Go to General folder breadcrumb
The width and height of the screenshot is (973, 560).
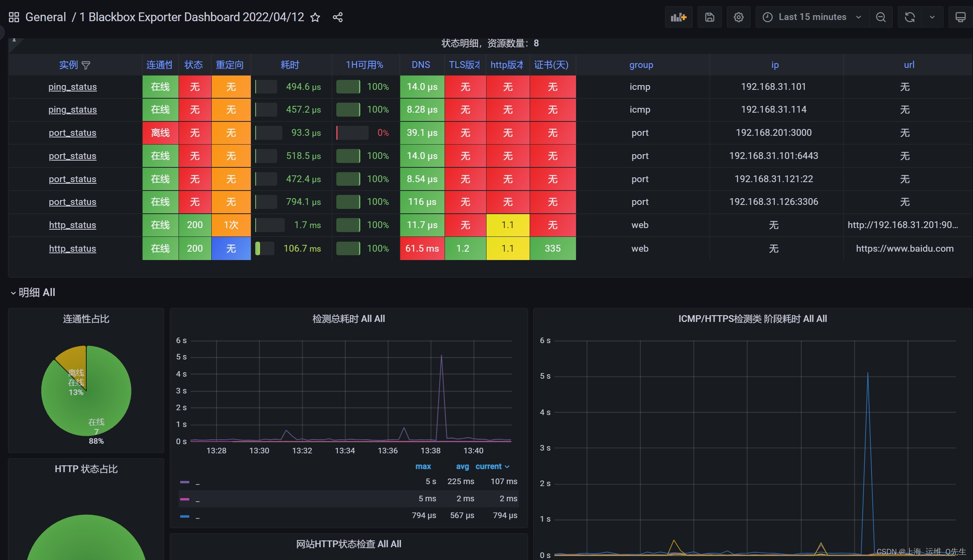coord(46,17)
